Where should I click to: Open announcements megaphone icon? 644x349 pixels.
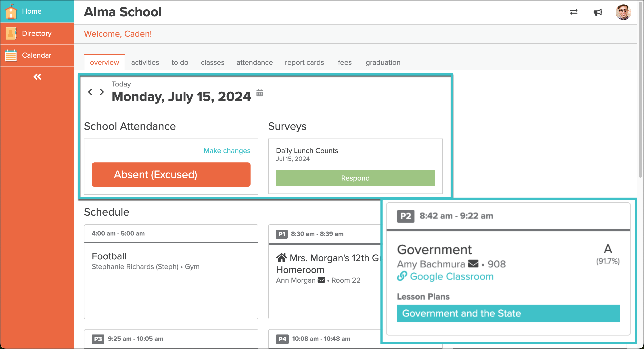(x=598, y=12)
